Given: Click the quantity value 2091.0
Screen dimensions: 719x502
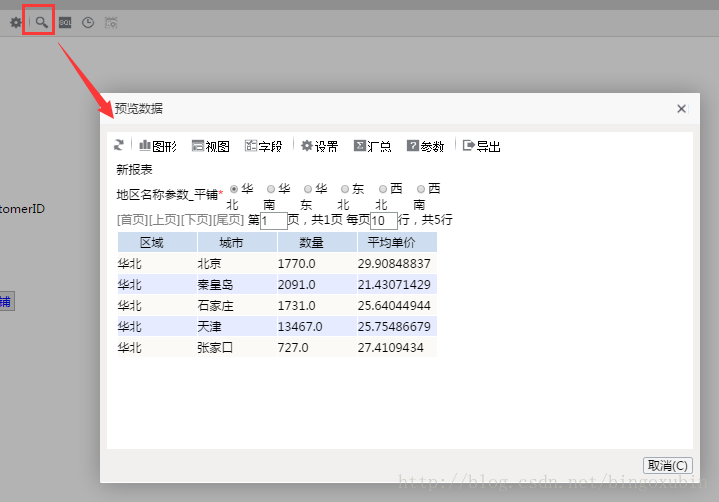Looking at the screenshot, I should click(x=297, y=285).
